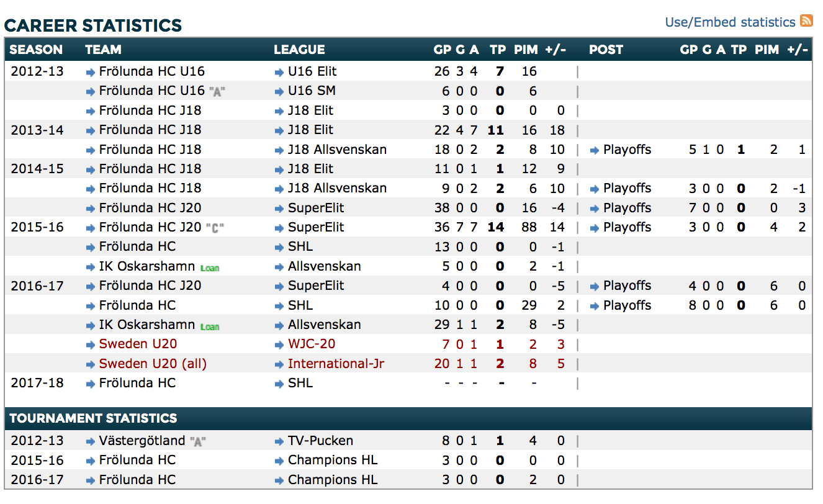The height and width of the screenshot is (504, 823).
Task: Click the arrow icon beside Västergötland team
Action: (91, 442)
